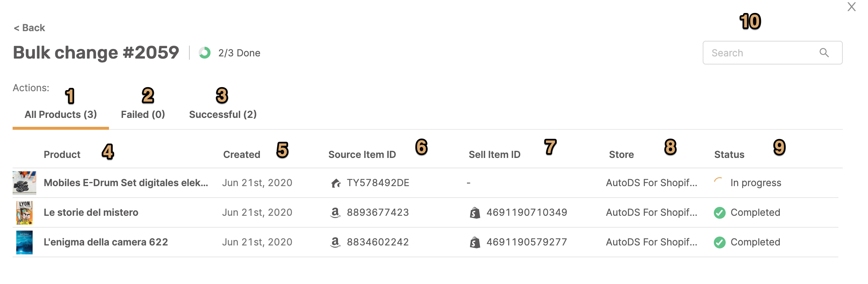Viewport: 868px width, 284px height.
Task: Show the Successful (2) tab
Action: point(223,115)
